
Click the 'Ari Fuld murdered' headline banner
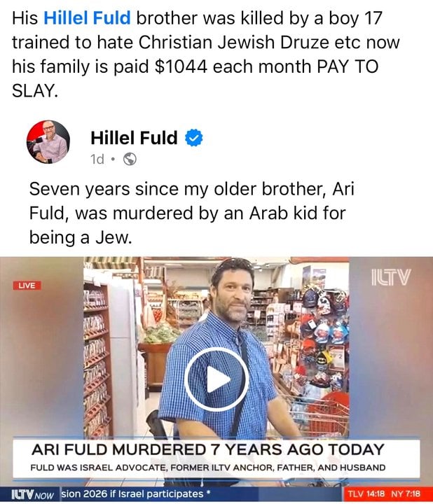coord(208,449)
